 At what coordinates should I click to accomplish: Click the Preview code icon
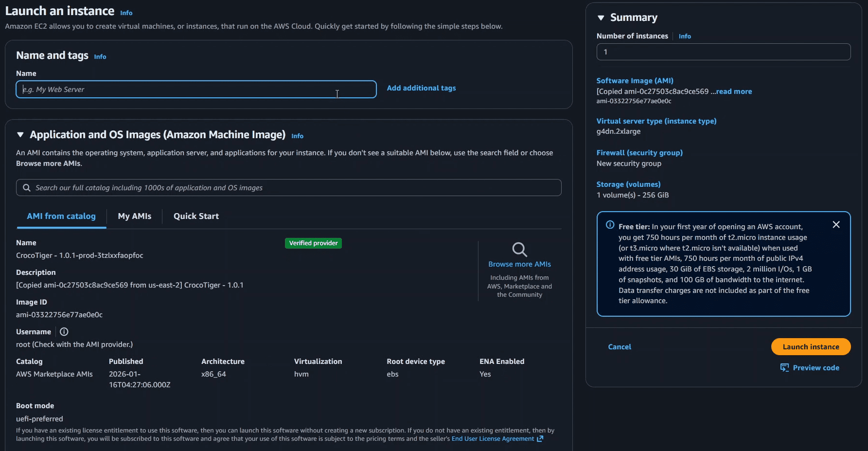(784, 367)
